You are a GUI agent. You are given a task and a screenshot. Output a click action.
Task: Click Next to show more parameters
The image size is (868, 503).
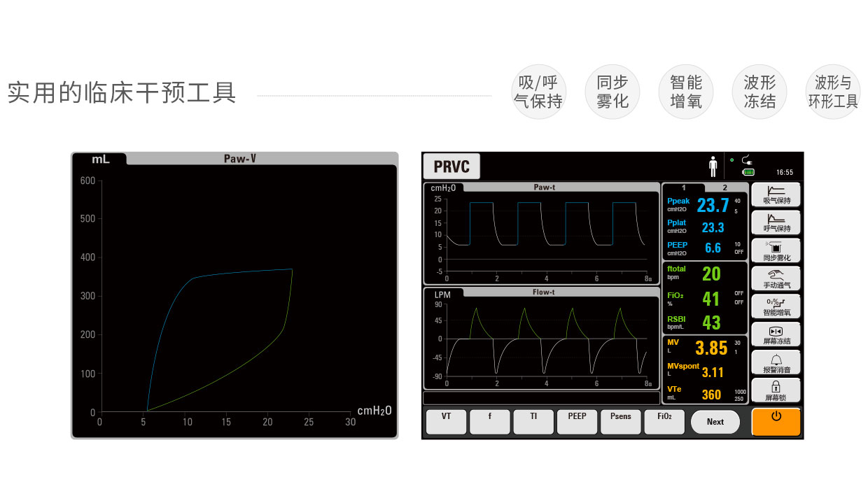pos(715,422)
